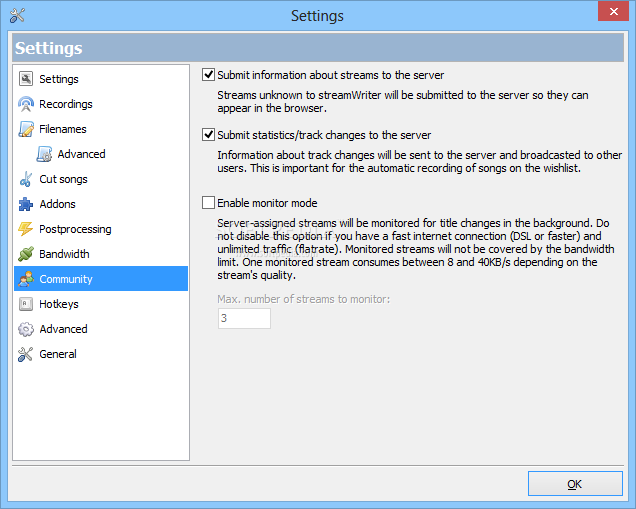Click the 'Max. number of streams to monitor:' label
The width and height of the screenshot is (636, 509).
tap(303, 299)
